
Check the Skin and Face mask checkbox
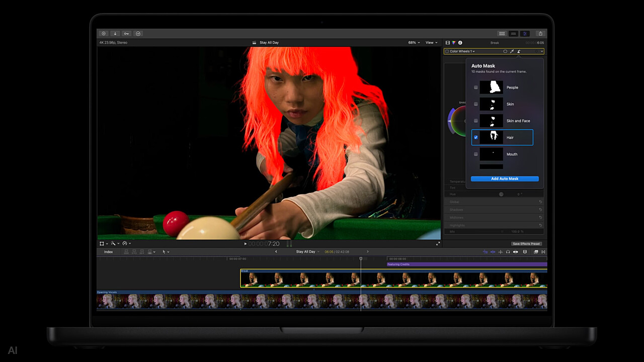(x=476, y=121)
